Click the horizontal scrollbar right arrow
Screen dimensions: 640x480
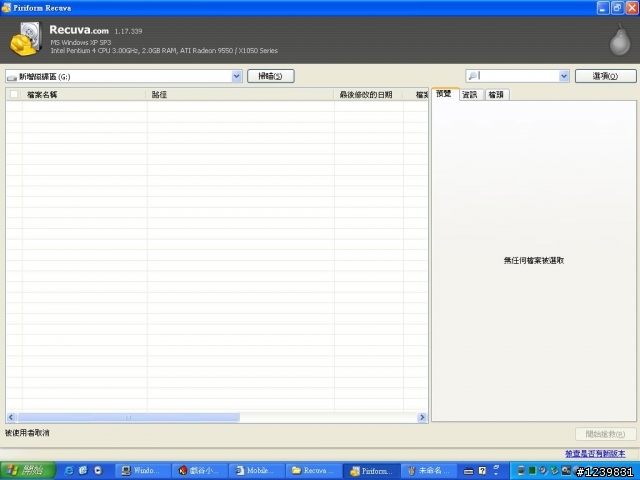point(422,417)
